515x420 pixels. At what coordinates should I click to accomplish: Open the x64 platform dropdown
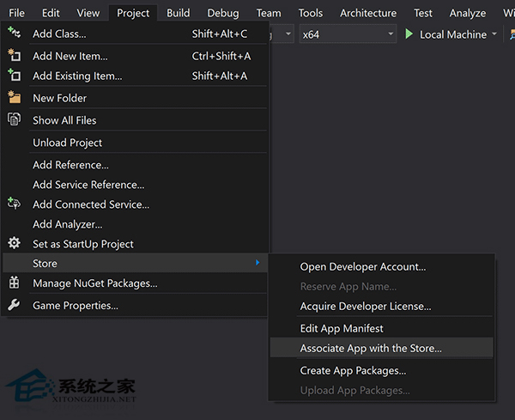click(x=348, y=33)
